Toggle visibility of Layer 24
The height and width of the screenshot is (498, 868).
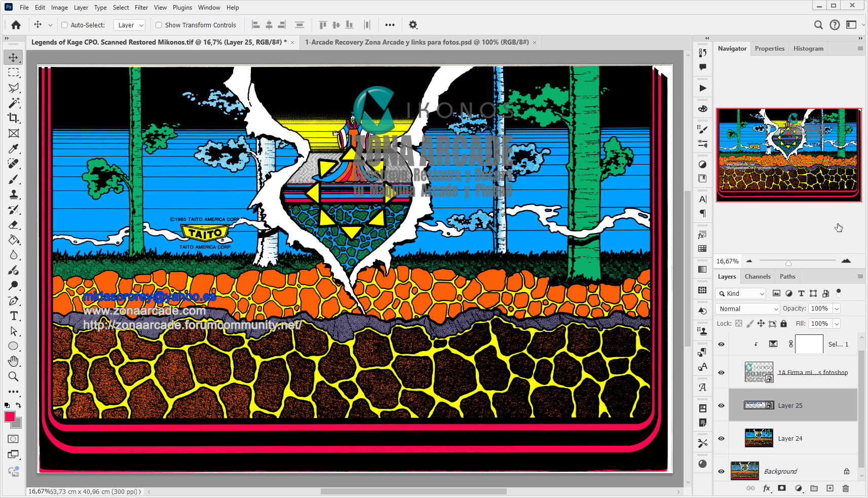[721, 438]
